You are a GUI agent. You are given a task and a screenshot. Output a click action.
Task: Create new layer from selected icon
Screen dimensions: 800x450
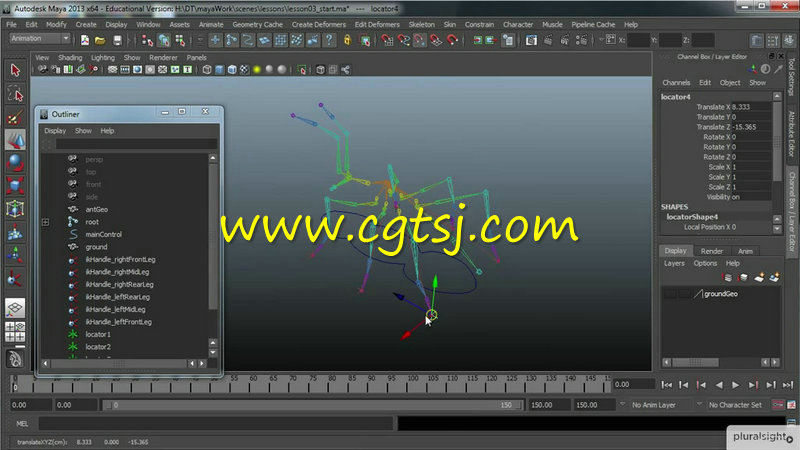pos(774,277)
